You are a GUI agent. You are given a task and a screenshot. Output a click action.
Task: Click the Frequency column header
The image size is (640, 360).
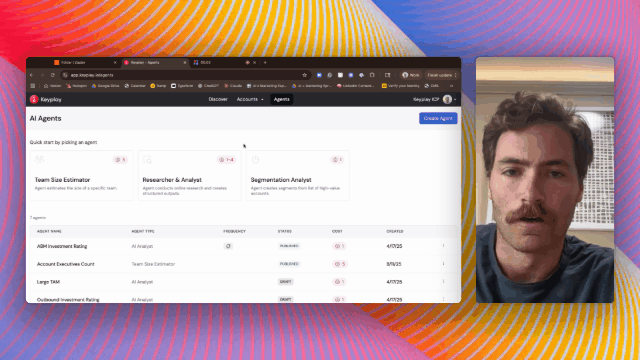(x=234, y=231)
